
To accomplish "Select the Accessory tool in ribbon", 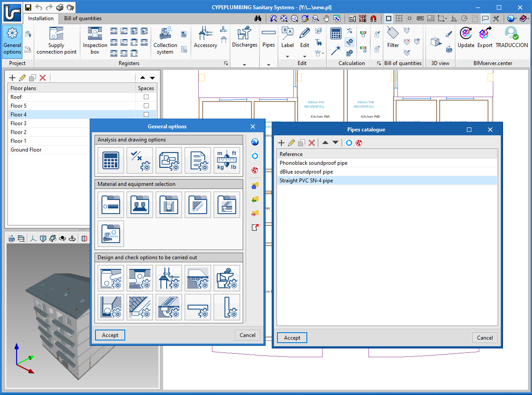I will (205, 38).
